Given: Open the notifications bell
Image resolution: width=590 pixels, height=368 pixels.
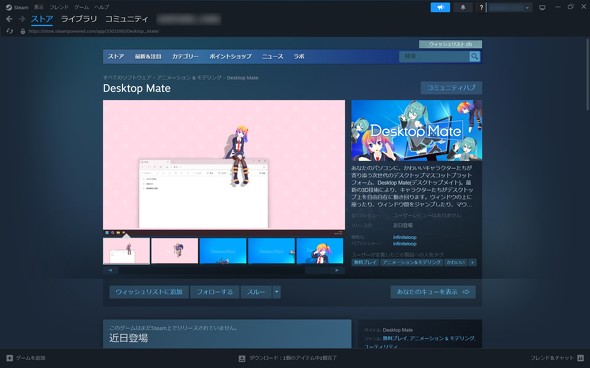Looking at the screenshot, I should coord(463,7).
